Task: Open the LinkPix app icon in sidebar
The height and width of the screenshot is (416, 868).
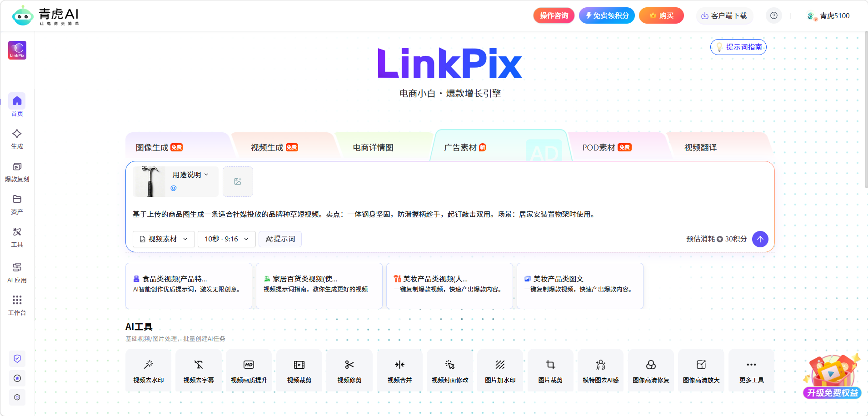Action: [17, 50]
